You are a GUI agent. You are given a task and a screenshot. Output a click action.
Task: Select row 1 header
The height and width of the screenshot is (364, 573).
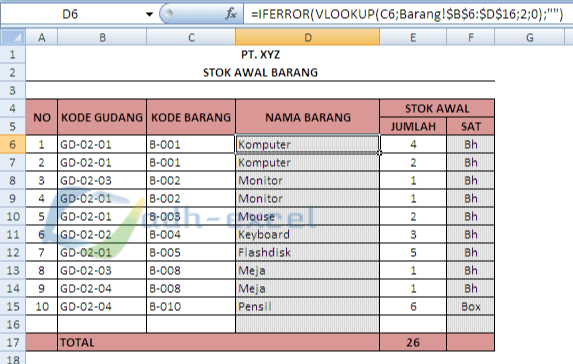[13, 54]
